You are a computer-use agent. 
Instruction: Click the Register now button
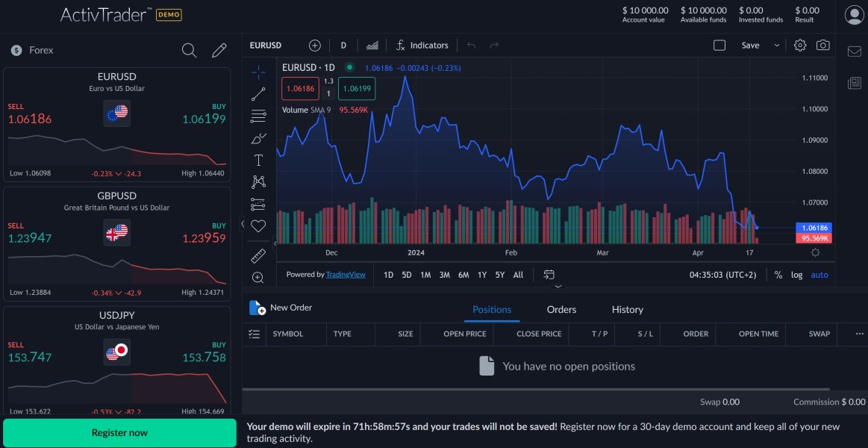coord(119,433)
